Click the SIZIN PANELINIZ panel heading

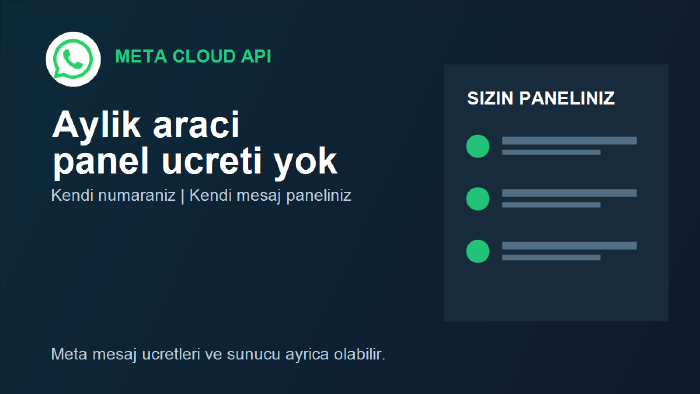coord(541,98)
